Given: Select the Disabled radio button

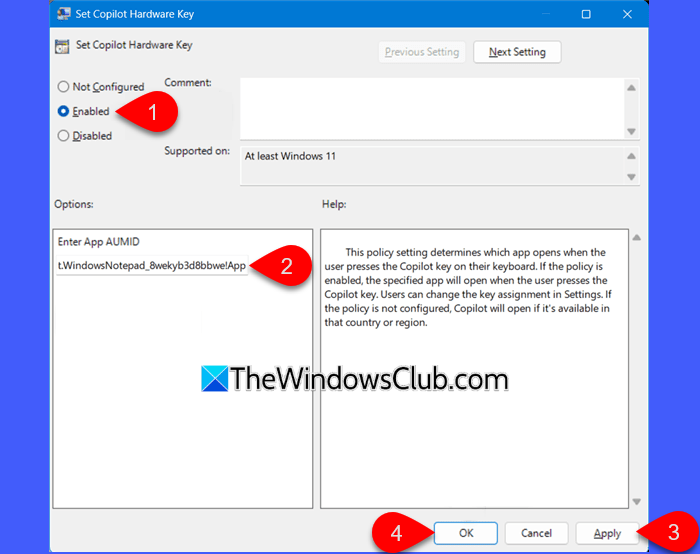Looking at the screenshot, I should tap(63, 136).
